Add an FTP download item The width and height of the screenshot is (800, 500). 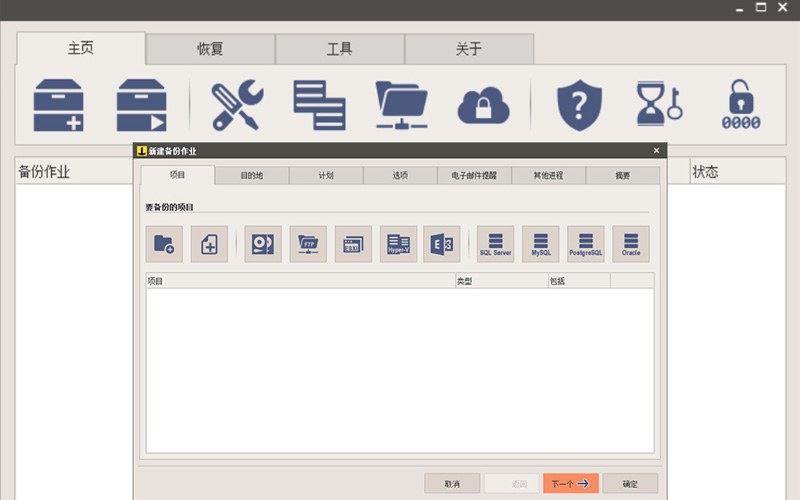[x=308, y=244]
